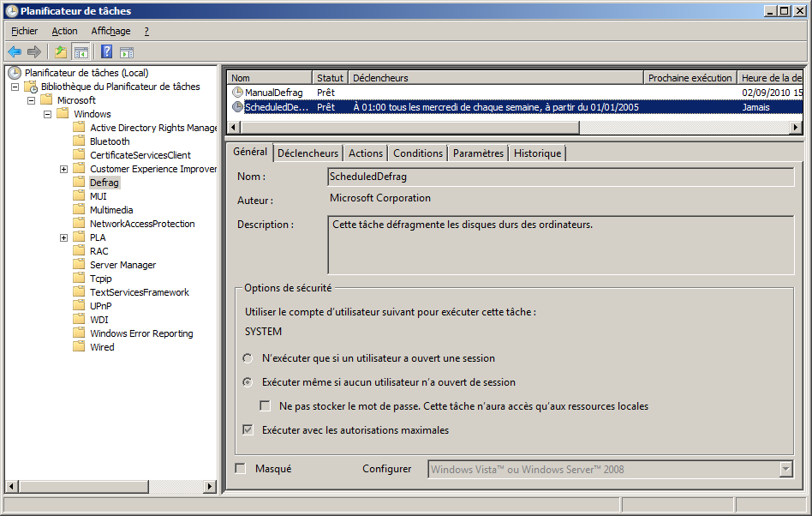Open Help via the question mark icon
This screenshot has height=516, width=812.
(x=106, y=52)
